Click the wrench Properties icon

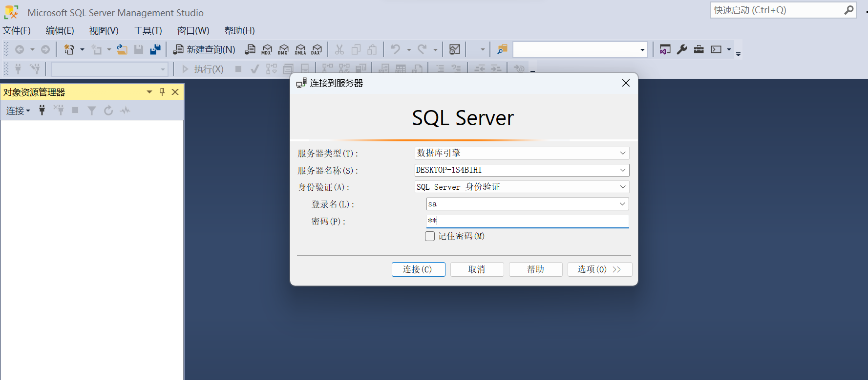pyautogui.click(x=682, y=49)
